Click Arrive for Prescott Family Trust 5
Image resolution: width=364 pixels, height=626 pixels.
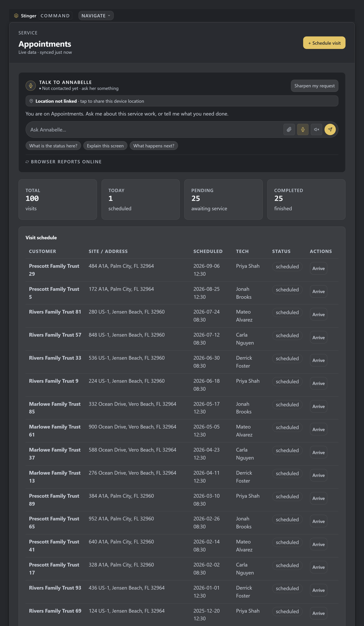coord(318,291)
